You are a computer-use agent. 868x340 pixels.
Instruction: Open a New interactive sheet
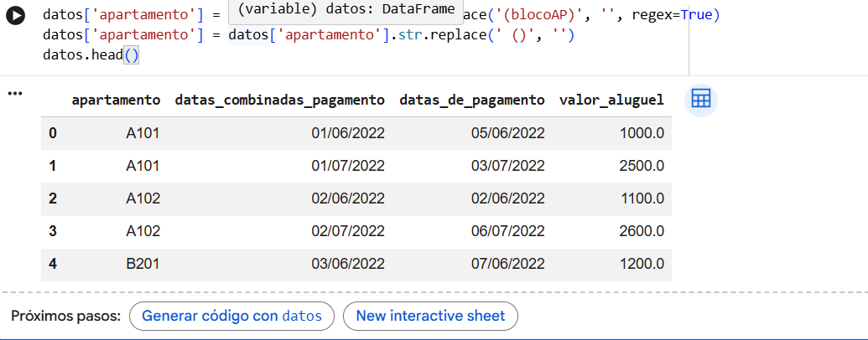click(430, 316)
